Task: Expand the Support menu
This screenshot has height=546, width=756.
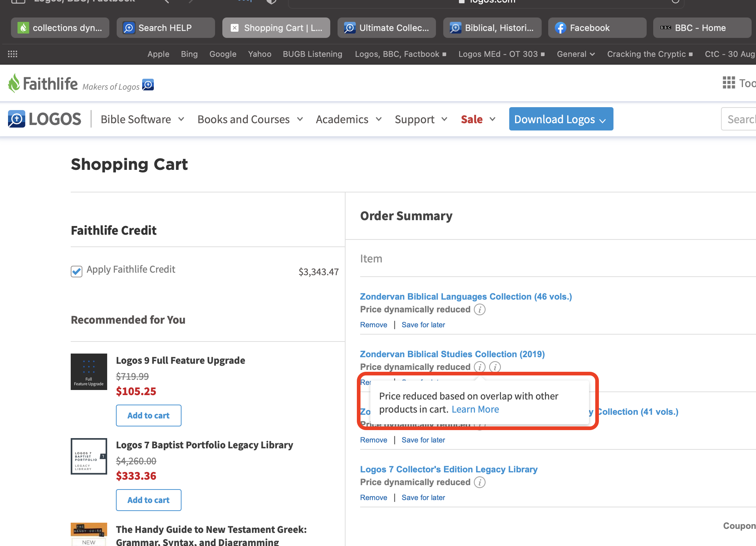Action: click(421, 119)
